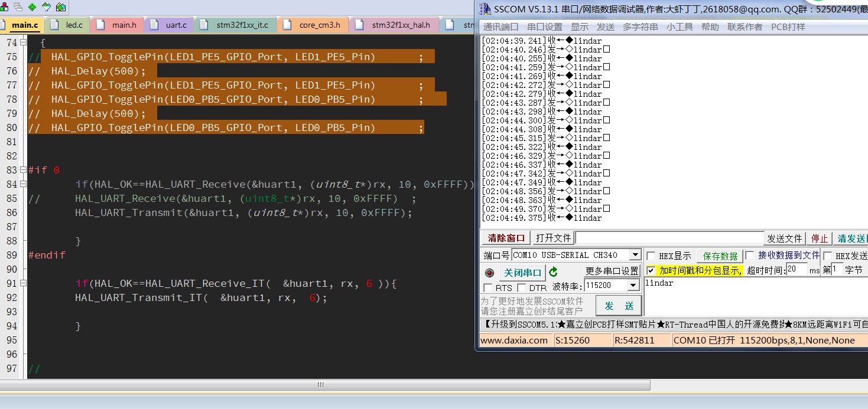Enable the RTS checkbox
Image resolution: width=868 pixels, height=409 pixels.
coord(489,287)
